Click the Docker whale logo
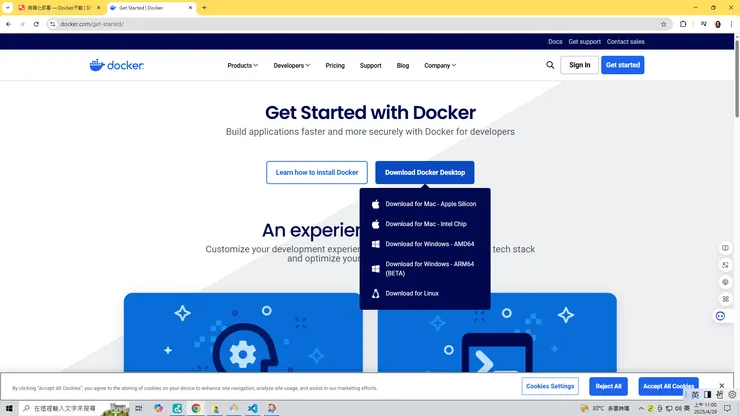 (x=117, y=65)
